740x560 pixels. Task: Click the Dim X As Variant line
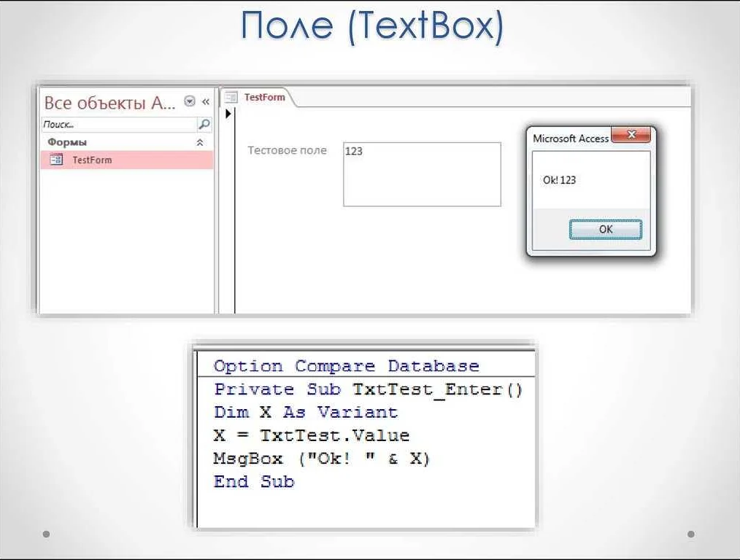pyautogui.click(x=306, y=412)
